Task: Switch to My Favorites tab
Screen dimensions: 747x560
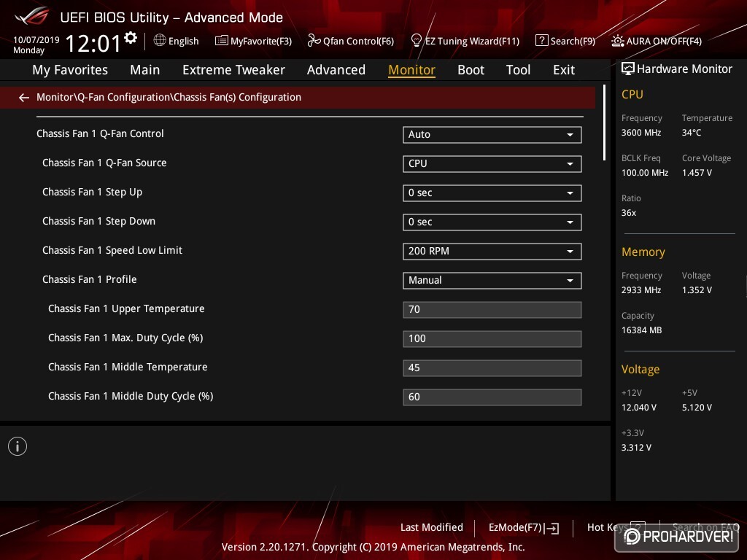Action: point(70,70)
